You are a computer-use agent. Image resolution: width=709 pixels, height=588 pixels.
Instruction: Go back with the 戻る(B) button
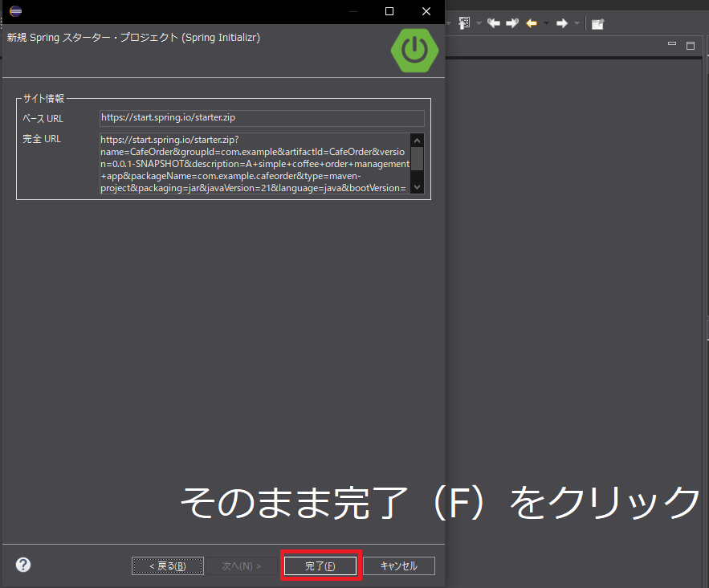[168, 566]
